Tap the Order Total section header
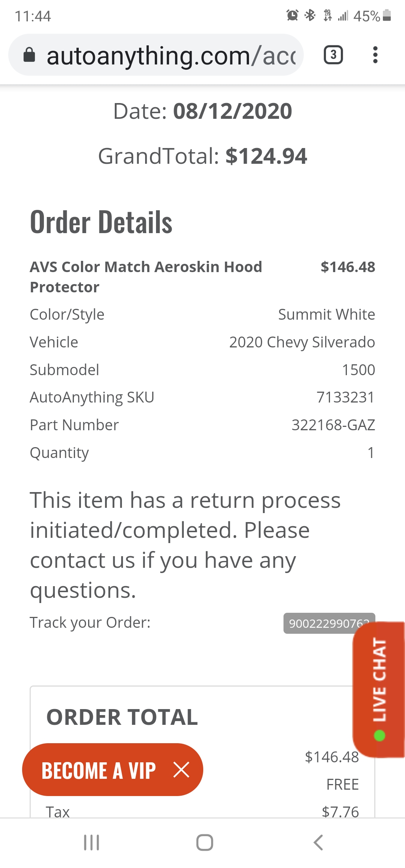The height and width of the screenshot is (868, 405). (x=122, y=717)
